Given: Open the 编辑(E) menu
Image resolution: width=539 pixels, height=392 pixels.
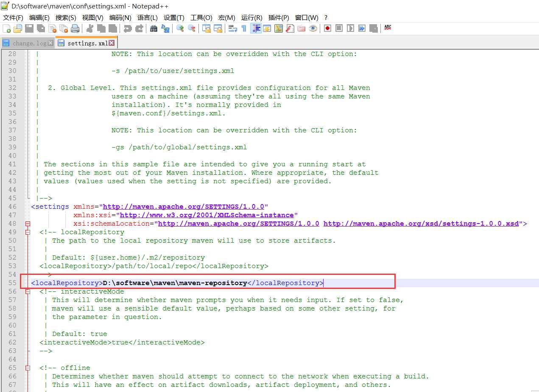Looking at the screenshot, I should (x=39, y=17).
